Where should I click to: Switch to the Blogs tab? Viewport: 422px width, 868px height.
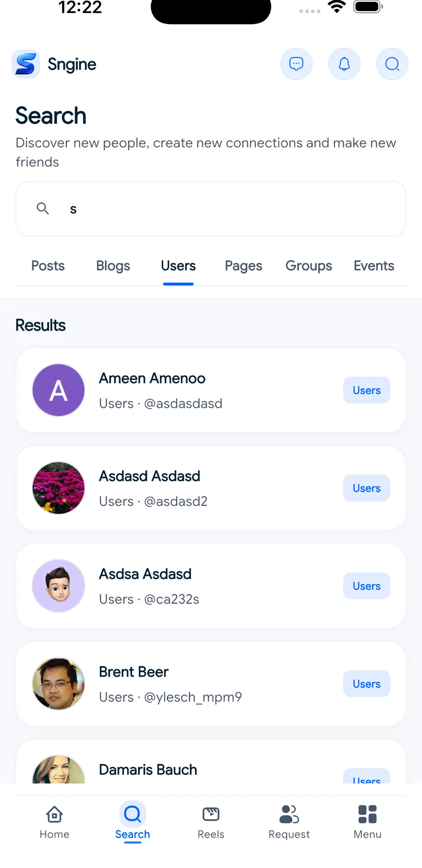[113, 266]
